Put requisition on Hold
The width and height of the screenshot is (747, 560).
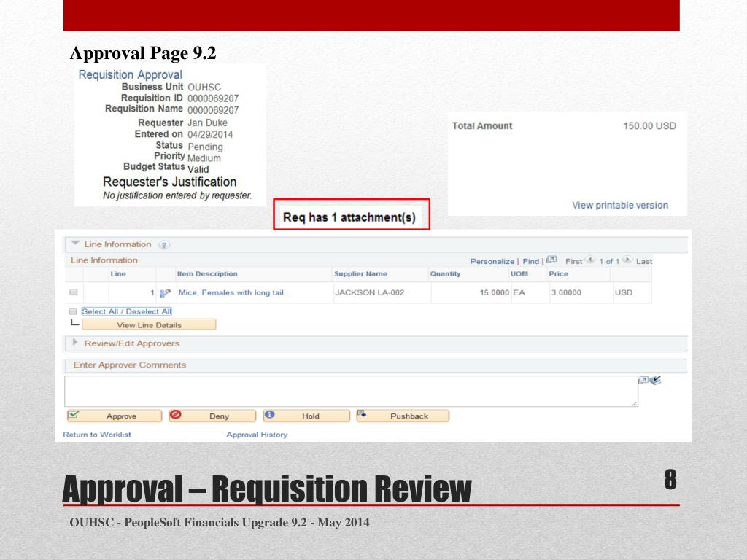coord(306,416)
